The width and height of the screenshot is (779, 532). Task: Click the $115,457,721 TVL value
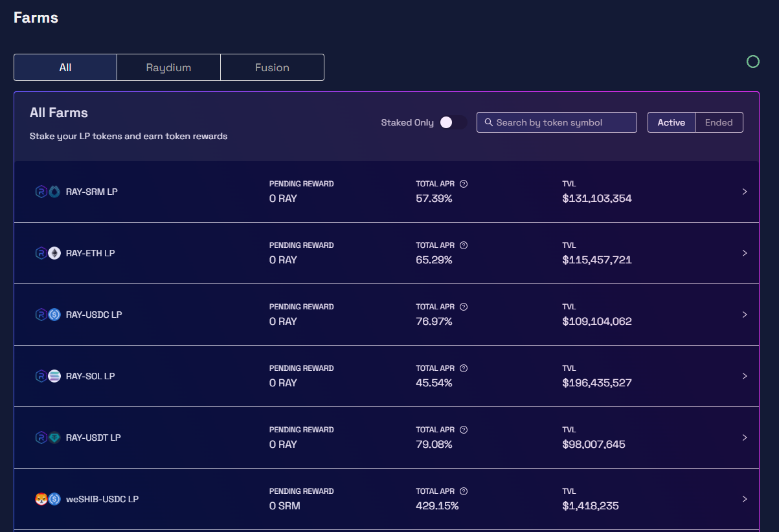[x=597, y=260]
